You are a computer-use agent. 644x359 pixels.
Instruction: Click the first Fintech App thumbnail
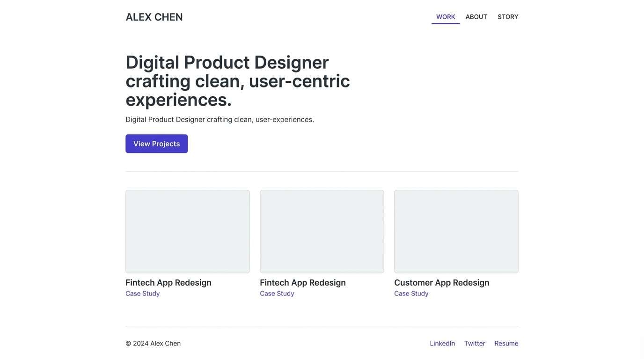click(x=187, y=231)
